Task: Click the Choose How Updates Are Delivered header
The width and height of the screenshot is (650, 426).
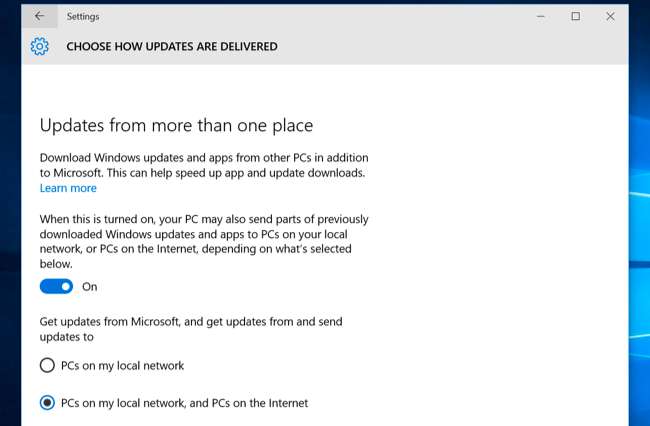Action: pos(172,46)
